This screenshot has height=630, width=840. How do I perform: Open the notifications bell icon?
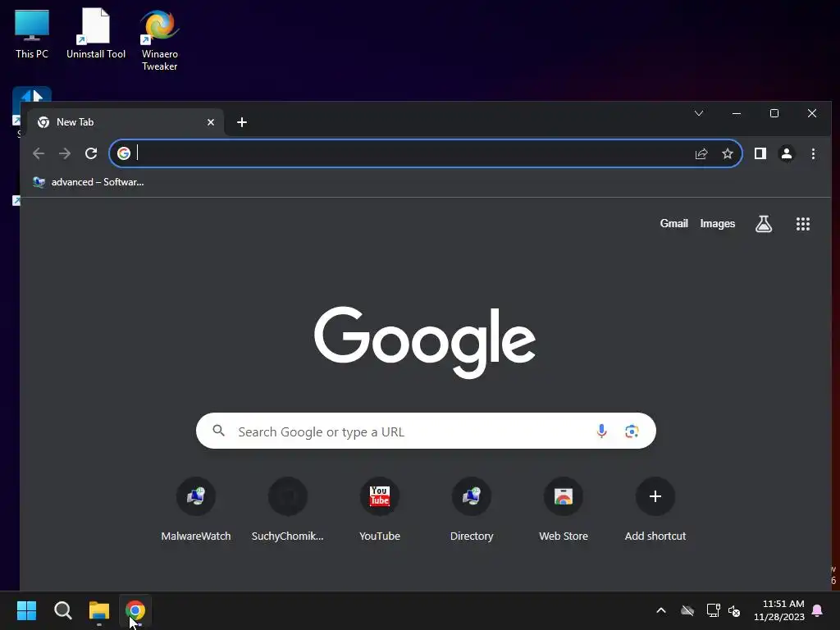click(818, 610)
